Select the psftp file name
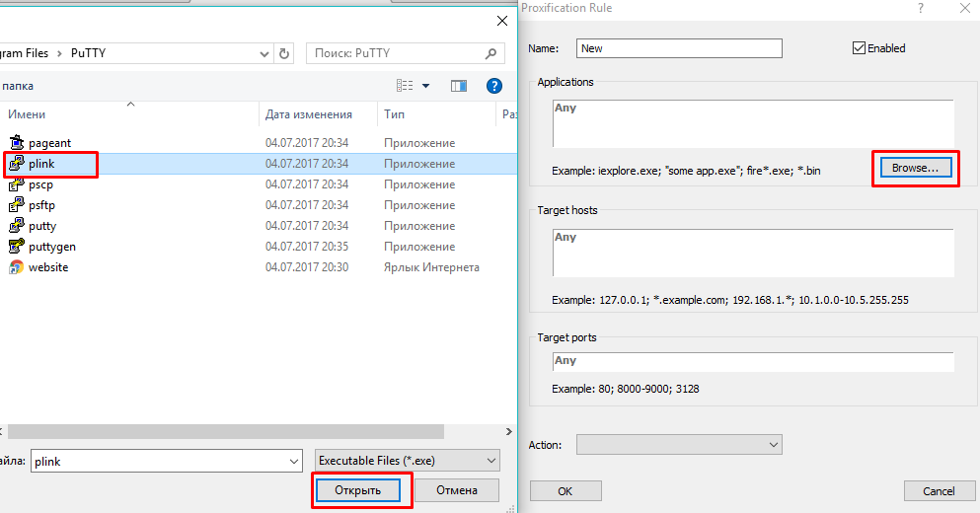980x513 pixels. pyautogui.click(x=41, y=205)
